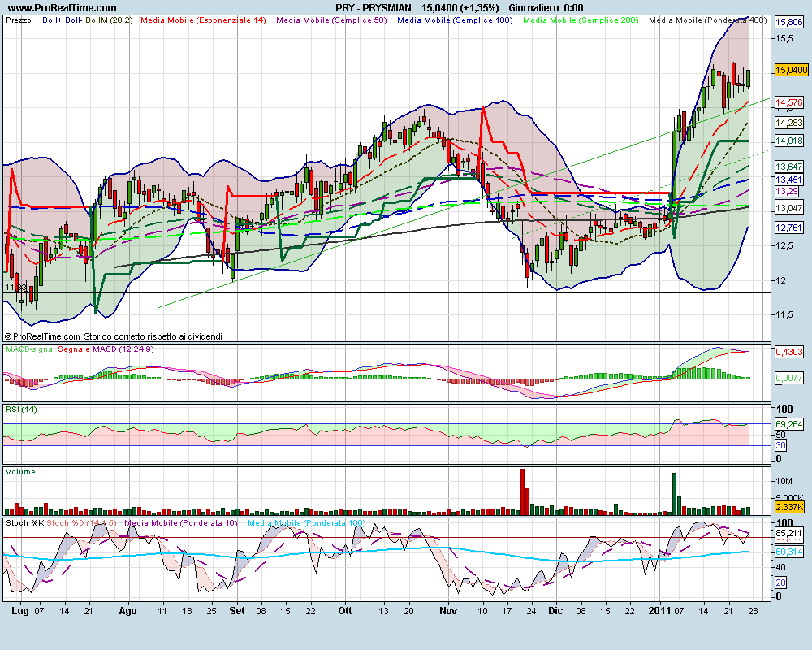Viewport: 812px width, 650px height.
Task: Click the 15,0400 (+1,35%) price in the header
Action: tap(460, 8)
